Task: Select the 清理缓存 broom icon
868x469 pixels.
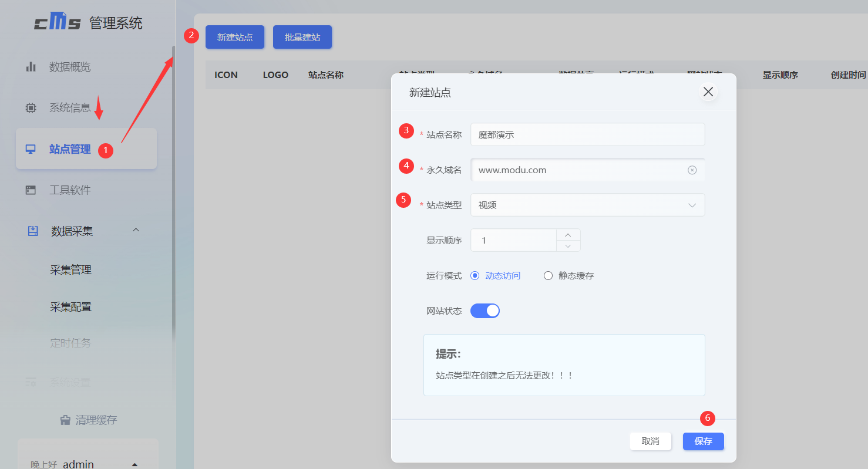Action: coord(65,420)
